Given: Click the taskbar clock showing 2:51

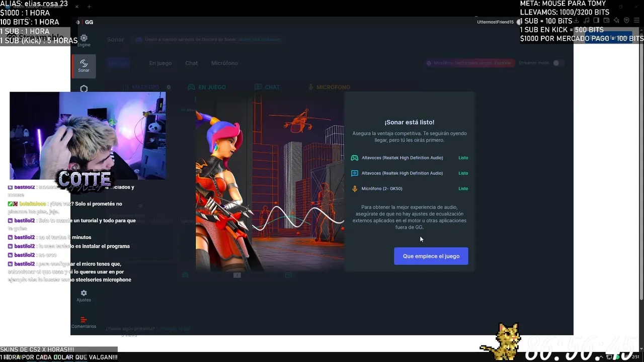Looking at the screenshot, I should pos(636,357).
